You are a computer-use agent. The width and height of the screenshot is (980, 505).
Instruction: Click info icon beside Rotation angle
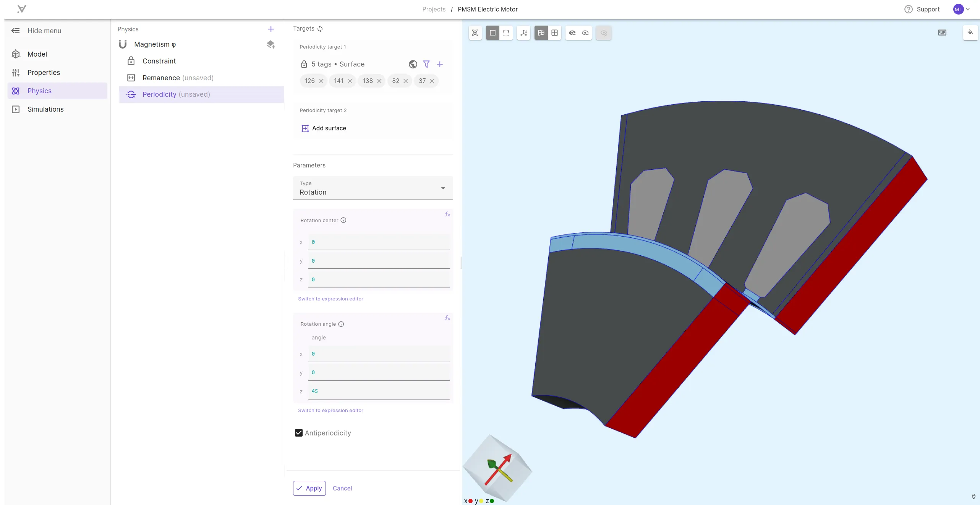point(341,324)
